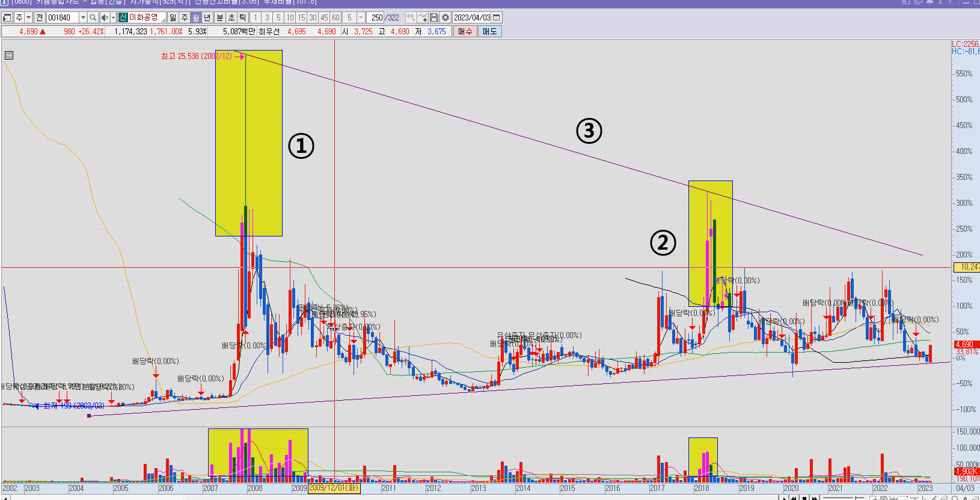The image size is (980, 500).
Task: Click the open price 3,725 value
Action: pyautogui.click(x=363, y=31)
